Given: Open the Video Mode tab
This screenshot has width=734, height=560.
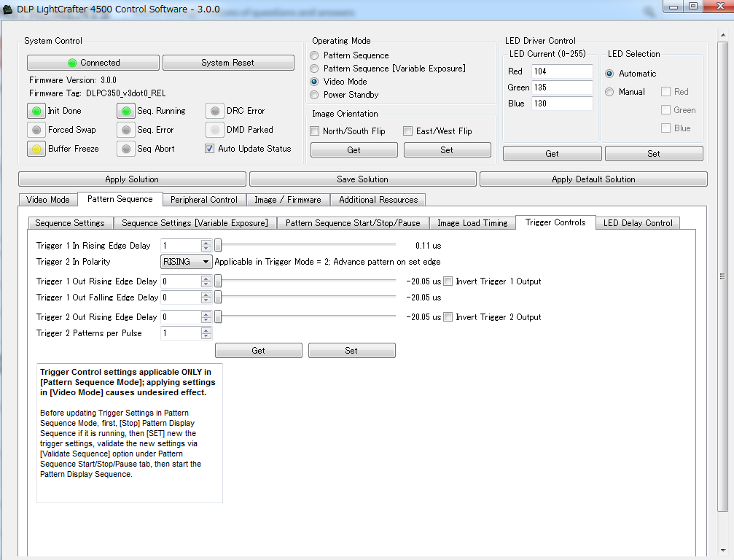Looking at the screenshot, I should [x=48, y=200].
